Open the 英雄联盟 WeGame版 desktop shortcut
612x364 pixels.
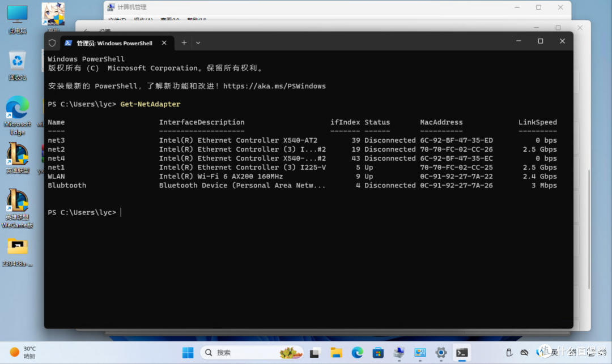[18, 208]
